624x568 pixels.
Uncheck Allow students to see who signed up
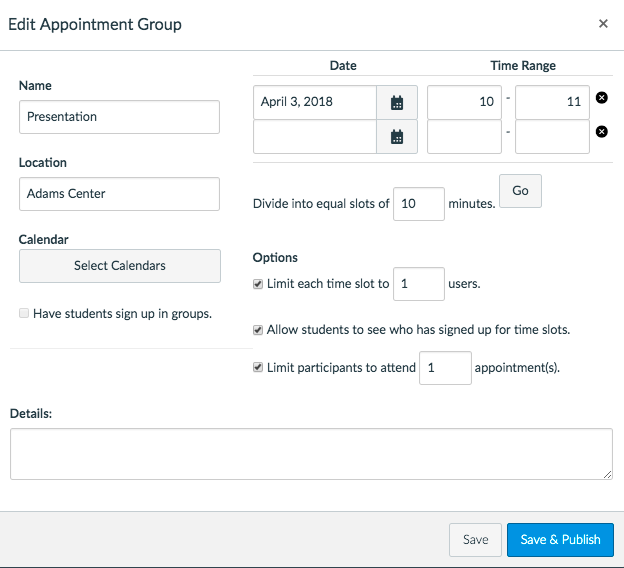coord(259,330)
